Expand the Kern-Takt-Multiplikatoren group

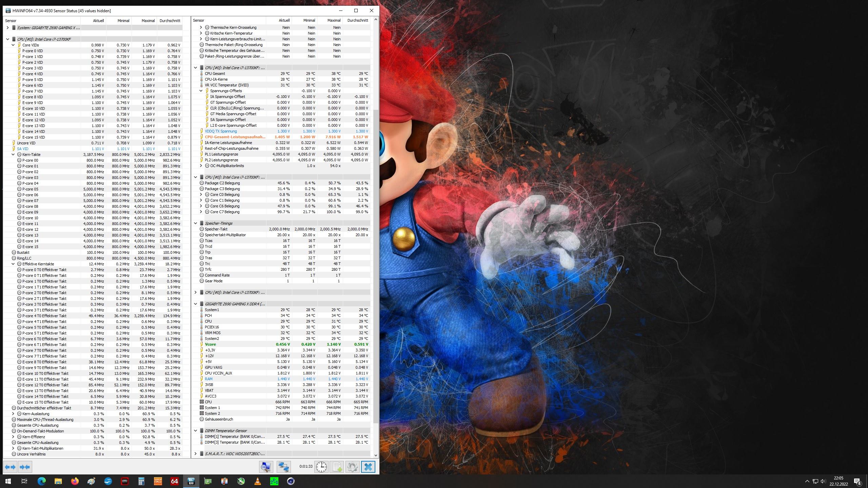(13, 448)
